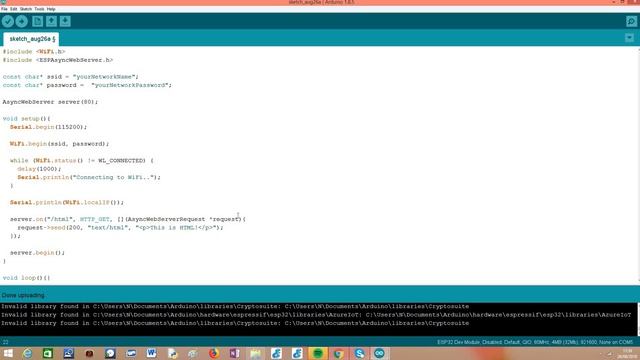Click the Windows Start button
Screen dimensions: 640x360
(x=8, y=353)
